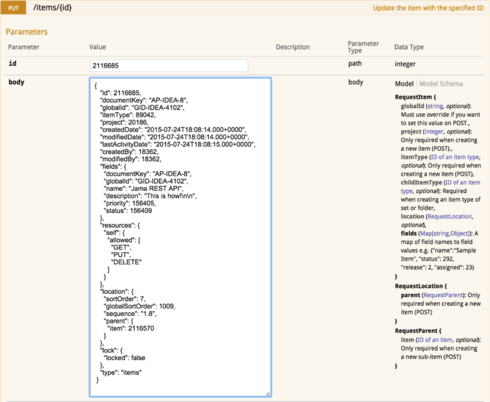
Task: Switch to the Model tab
Action: click(404, 84)
